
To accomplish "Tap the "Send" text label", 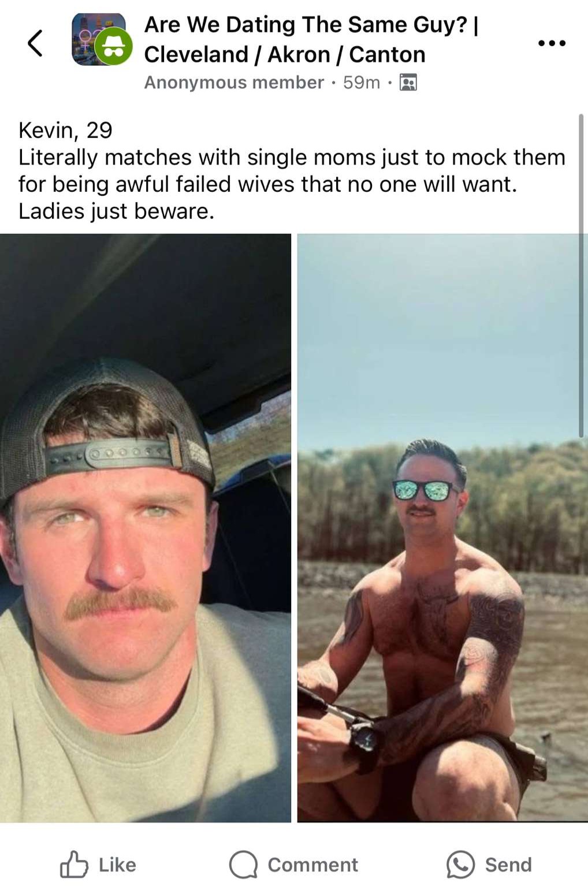I will [508, 865].
